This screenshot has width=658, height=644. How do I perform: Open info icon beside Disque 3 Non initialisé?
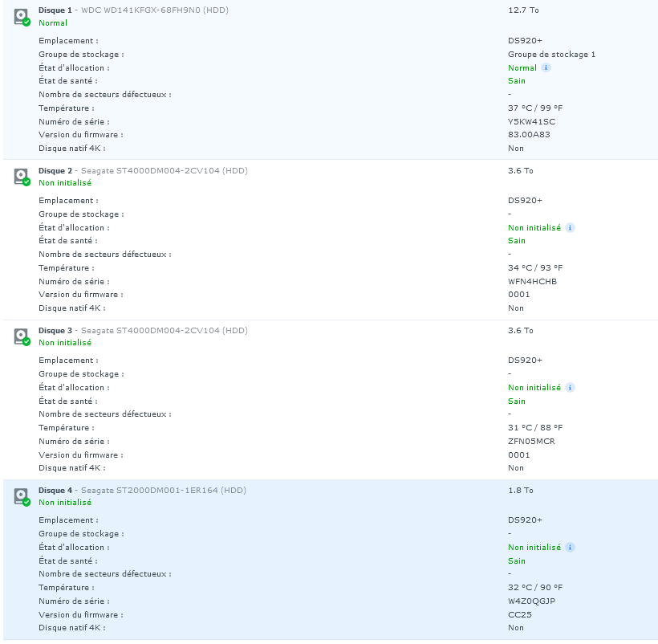click(x=570, y=388)
